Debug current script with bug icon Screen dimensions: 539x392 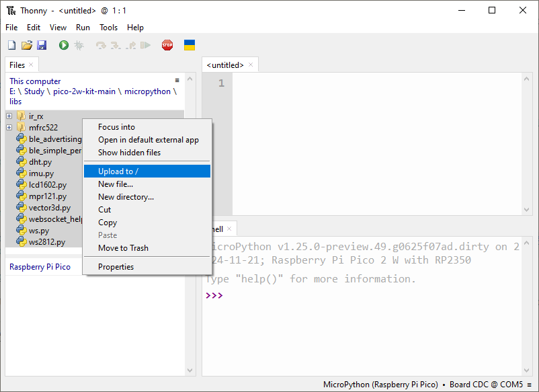click(79, 45)
